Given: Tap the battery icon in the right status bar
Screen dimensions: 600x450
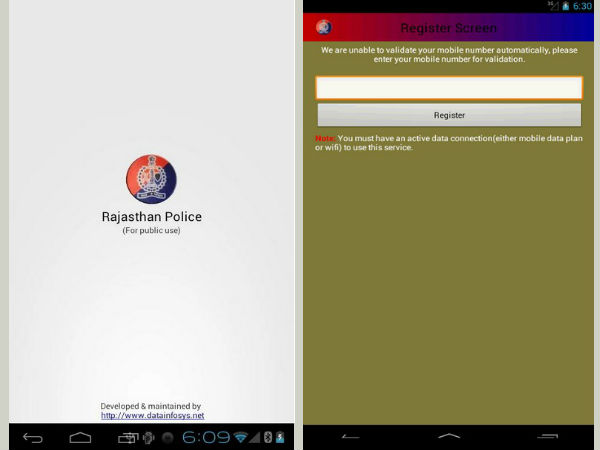Looking at the screenshot, I should pos(566,6).
